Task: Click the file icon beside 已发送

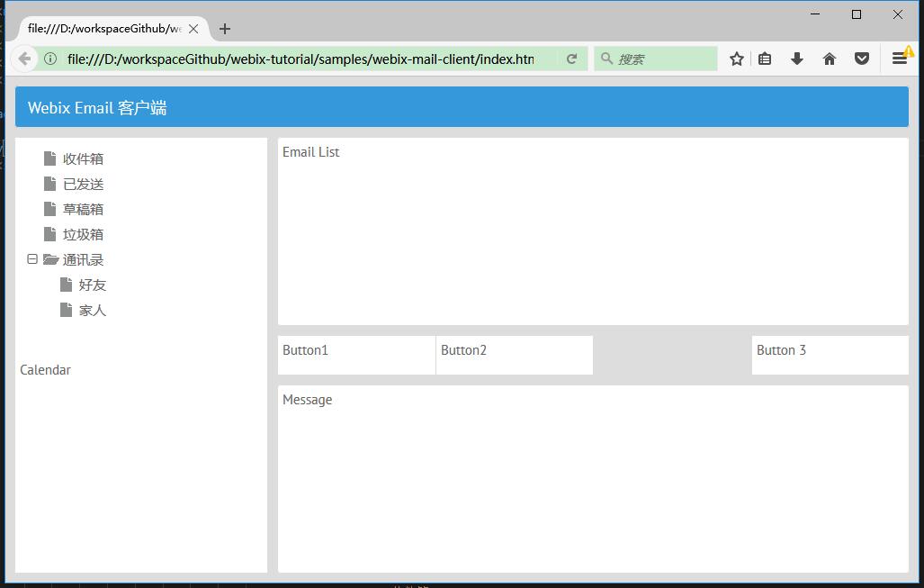Action: [x=50, y=184]
